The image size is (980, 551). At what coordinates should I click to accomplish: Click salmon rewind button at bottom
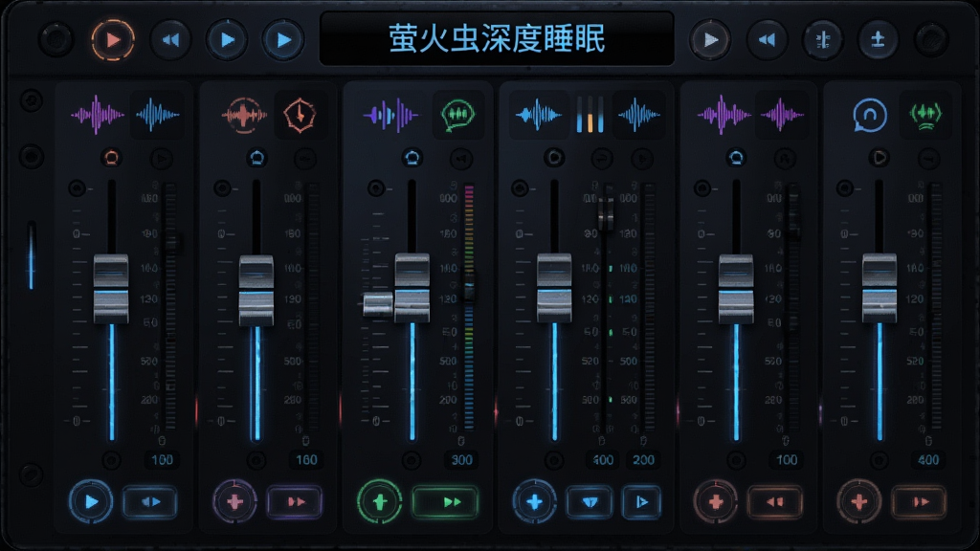pyautogui.click(x=775, y=501)
